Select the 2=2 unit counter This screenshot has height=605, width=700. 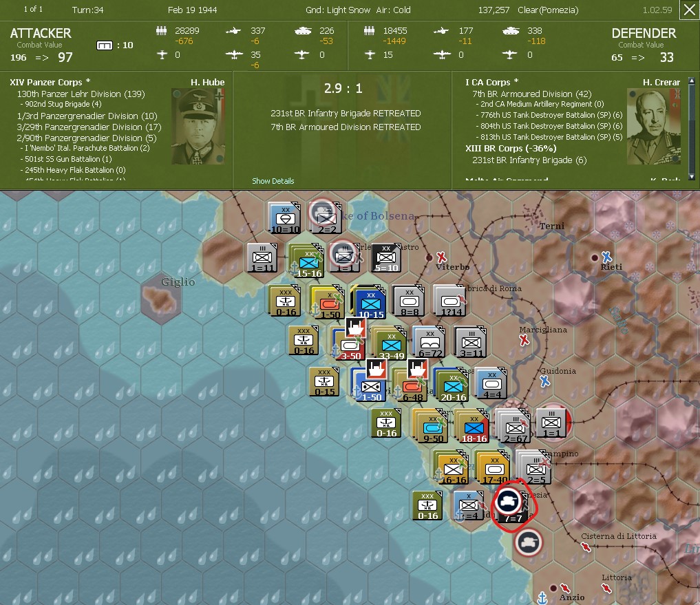pos(326,218)
